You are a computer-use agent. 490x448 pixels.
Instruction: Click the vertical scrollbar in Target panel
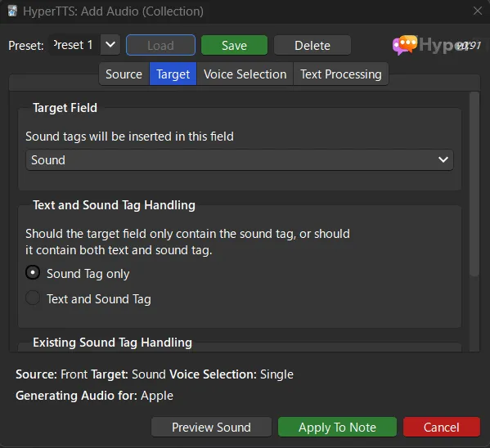tap(474, 184)
